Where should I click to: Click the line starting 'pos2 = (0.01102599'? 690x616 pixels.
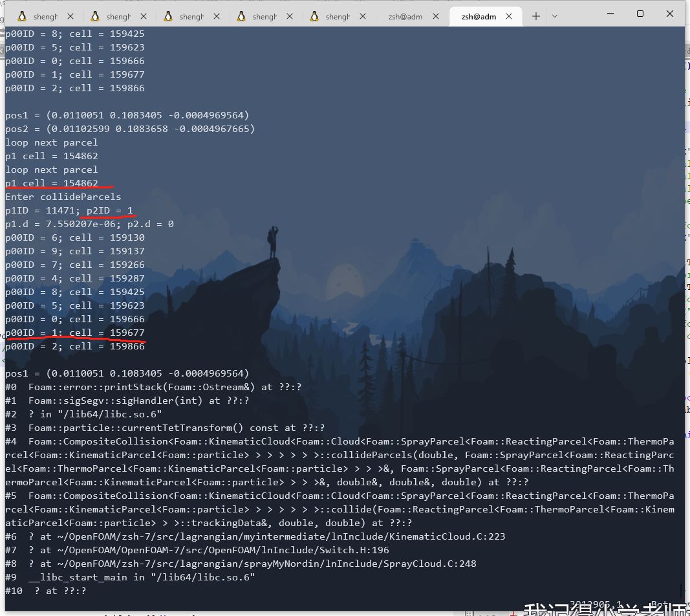click(x=130, y=129)
